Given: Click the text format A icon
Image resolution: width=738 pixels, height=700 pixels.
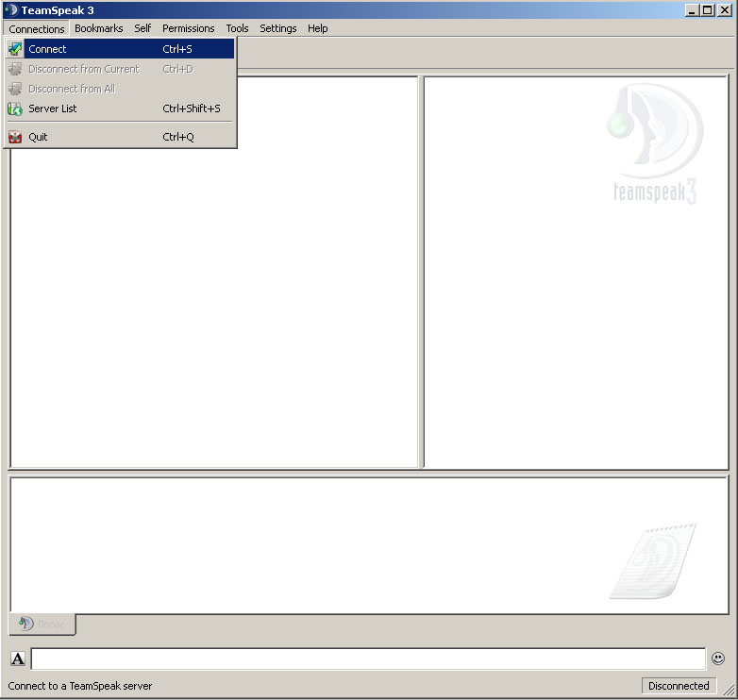Looking at the screenshot, I should [18, 658].
